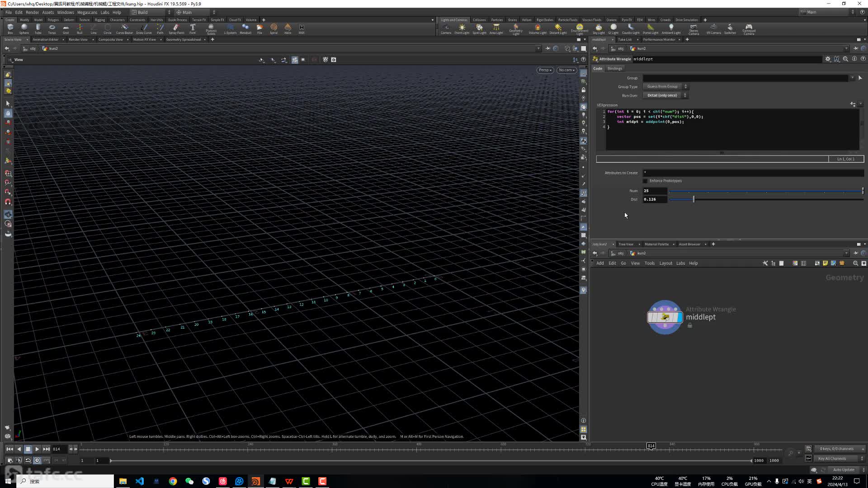Image resolution: width=868 pixels, height=488 pixels.
Task: Add a Point Light from shelf
Action: (x=462, y=29)
